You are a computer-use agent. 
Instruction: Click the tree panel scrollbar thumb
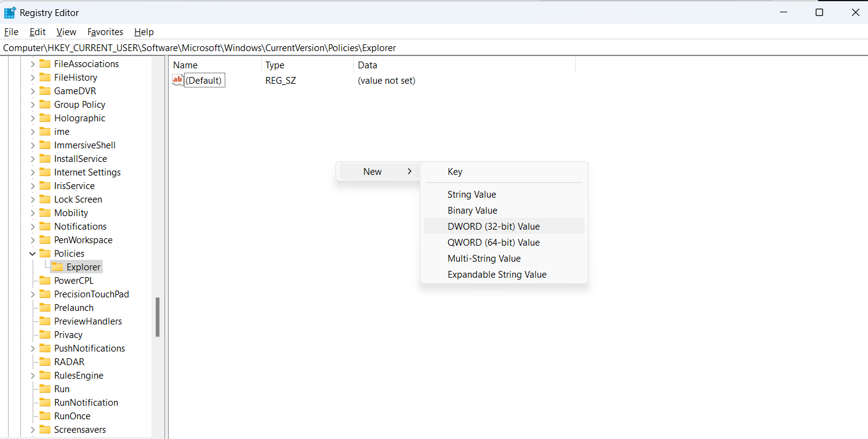(158, 314)
